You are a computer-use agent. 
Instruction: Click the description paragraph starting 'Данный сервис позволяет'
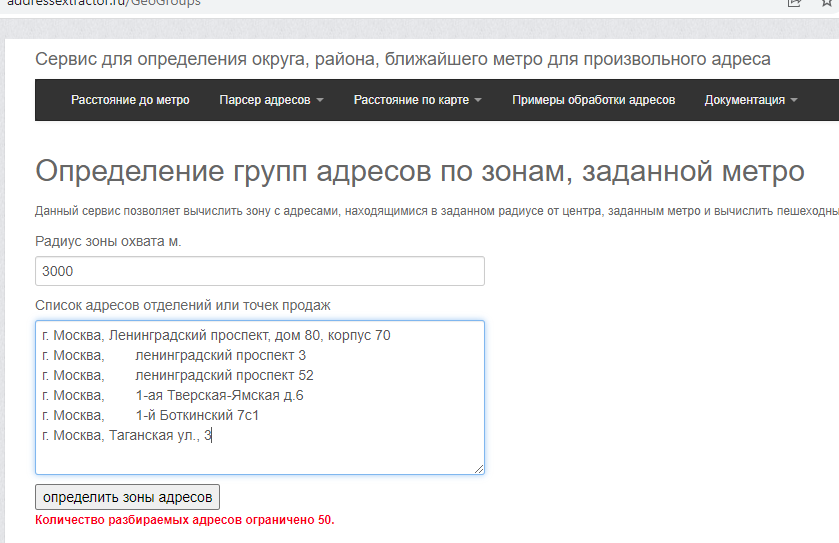point(437,211)
